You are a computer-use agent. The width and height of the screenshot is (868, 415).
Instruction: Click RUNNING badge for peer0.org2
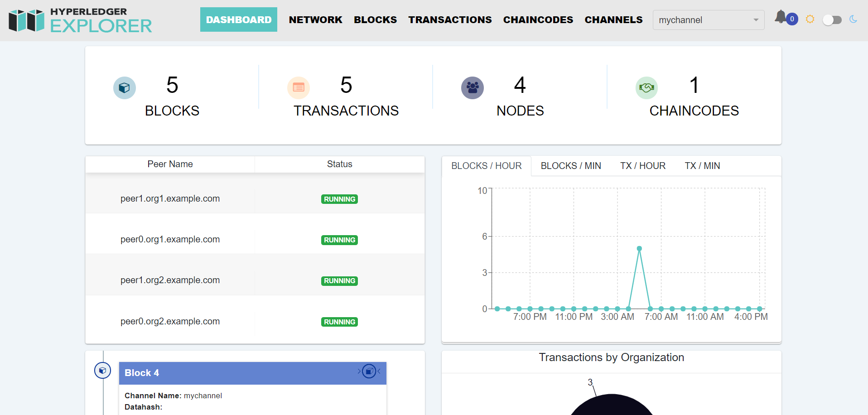(340, 322)
